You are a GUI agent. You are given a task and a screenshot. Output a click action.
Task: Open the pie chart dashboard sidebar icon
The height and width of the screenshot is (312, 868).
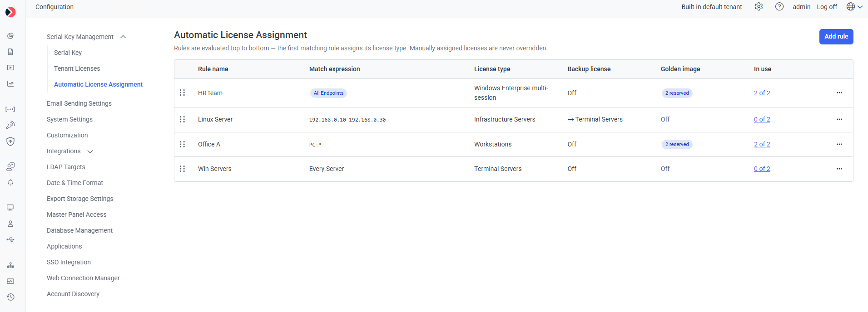click(10, 36)
